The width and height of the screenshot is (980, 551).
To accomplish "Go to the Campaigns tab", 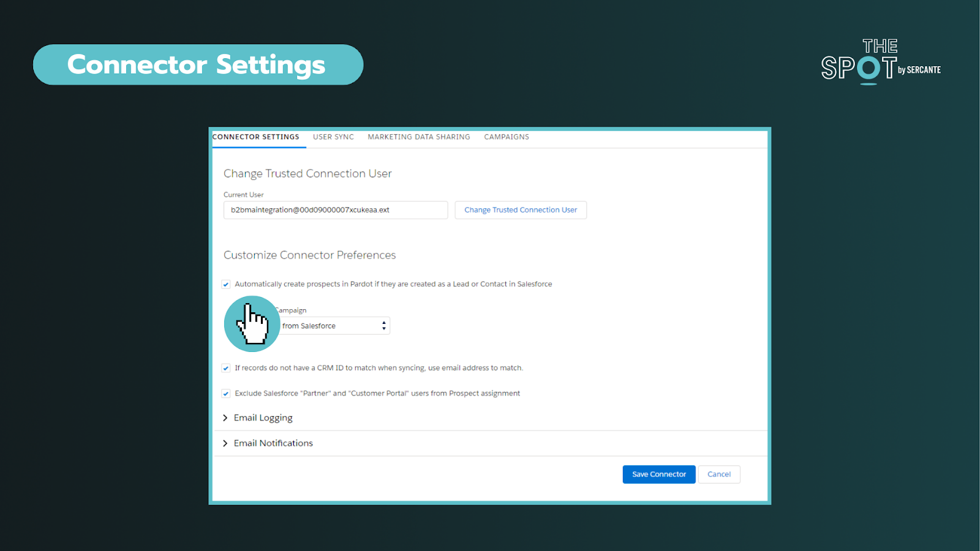I will pos(507,137).
